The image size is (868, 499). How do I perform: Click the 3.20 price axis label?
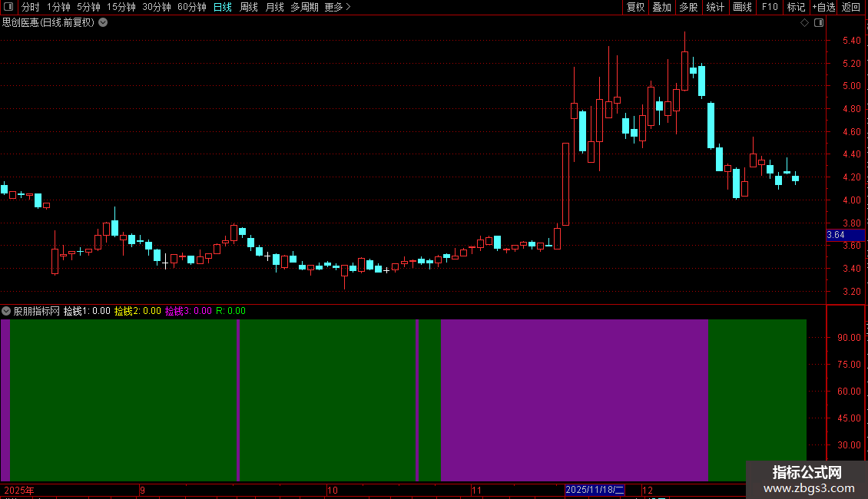[851, 292]
